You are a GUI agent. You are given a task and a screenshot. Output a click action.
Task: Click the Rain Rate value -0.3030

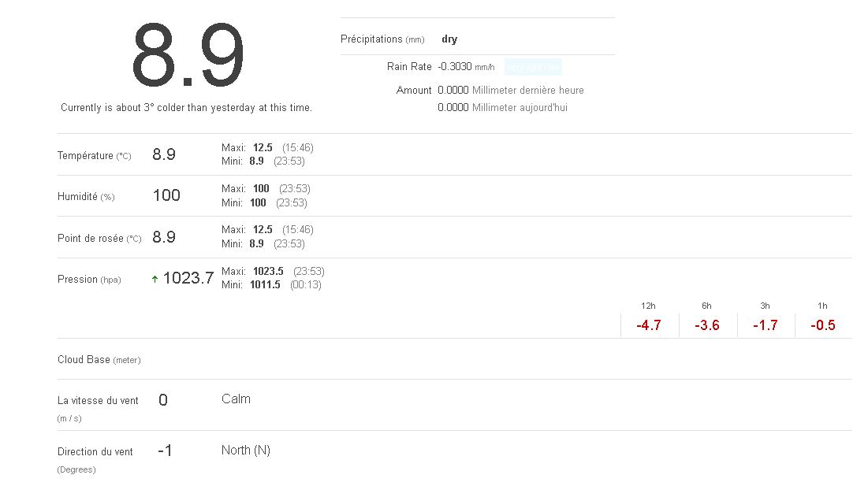pos(455,67)
